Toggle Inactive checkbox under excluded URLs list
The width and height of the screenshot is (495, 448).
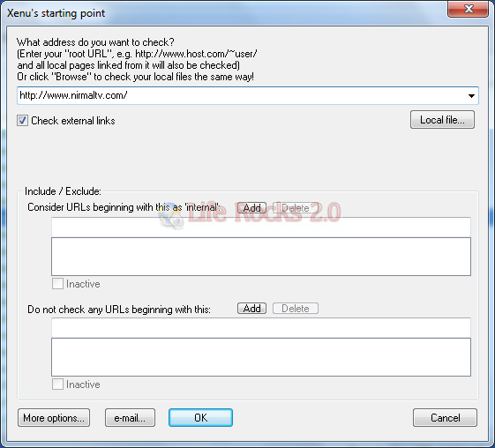pyautogui.click(x=57, y=385)
